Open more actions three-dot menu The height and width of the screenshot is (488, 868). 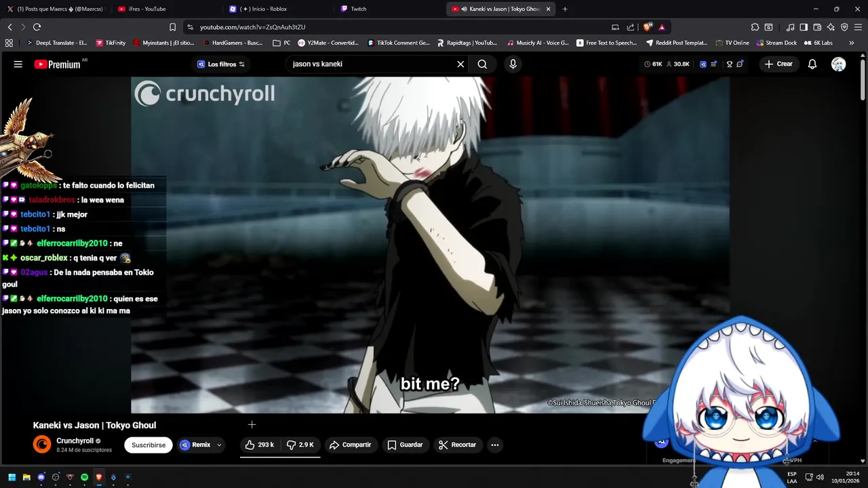pos(495,445)
